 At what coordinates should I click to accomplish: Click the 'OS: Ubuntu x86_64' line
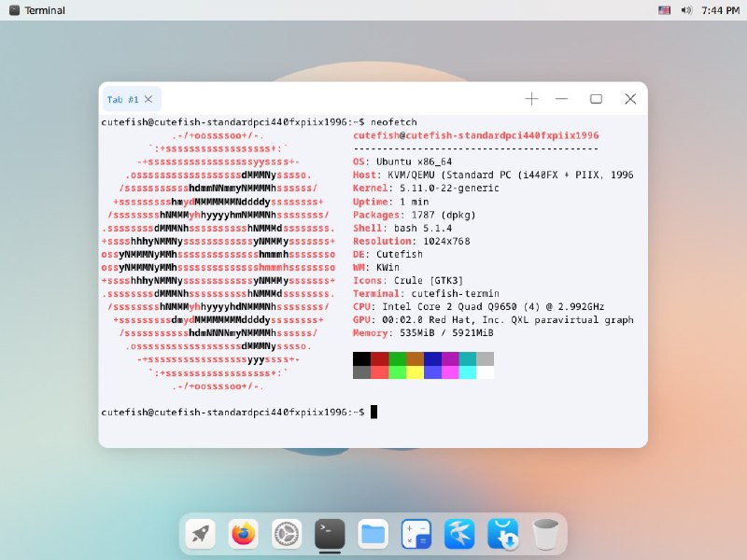[x=402, y=161]
